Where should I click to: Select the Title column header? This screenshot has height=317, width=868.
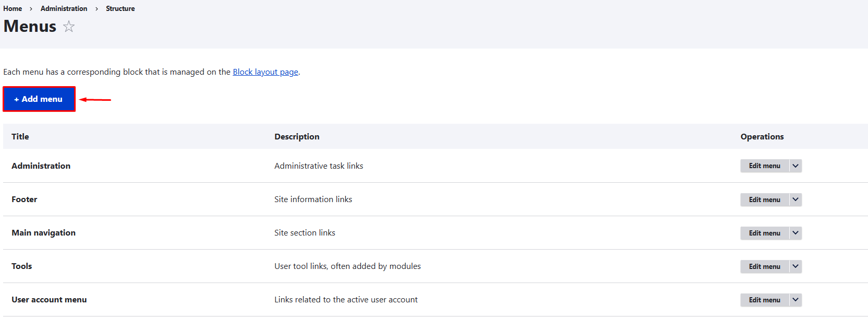tap(20, 136)
